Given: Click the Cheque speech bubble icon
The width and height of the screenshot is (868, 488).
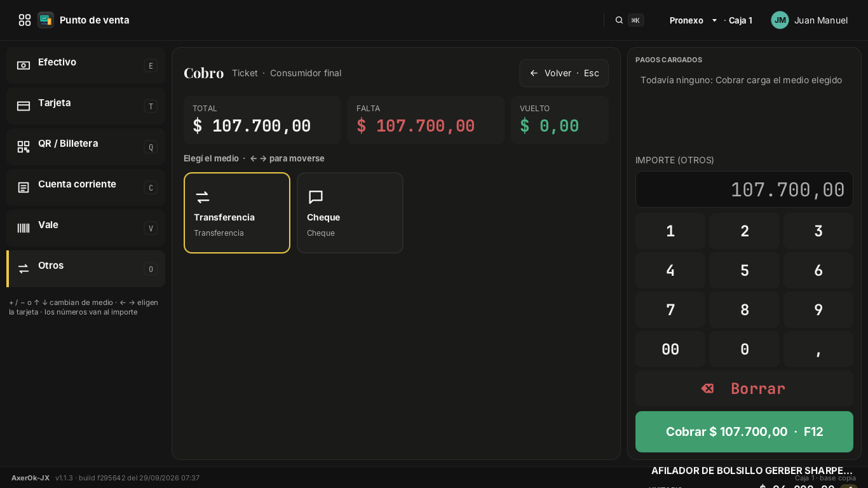Looking at the screenshot, I should coord(316,198).
